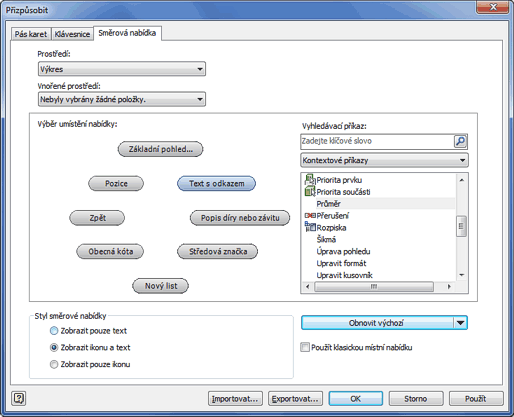Click the Importovat... button

[x=235, y=398]
